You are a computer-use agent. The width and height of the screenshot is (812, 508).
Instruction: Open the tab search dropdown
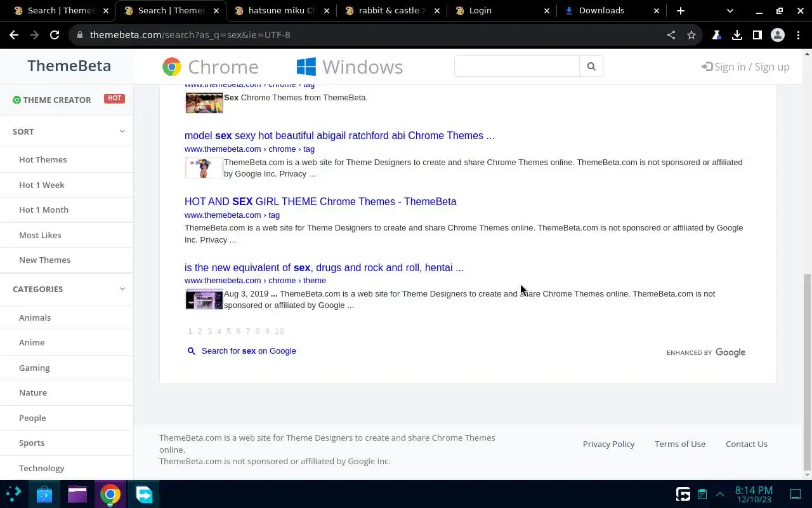[730, 11]
